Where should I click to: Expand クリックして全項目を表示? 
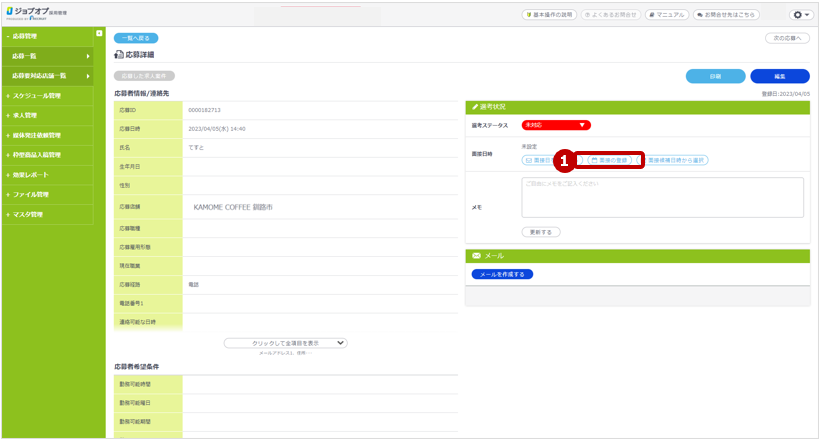[x=286, y=343]
